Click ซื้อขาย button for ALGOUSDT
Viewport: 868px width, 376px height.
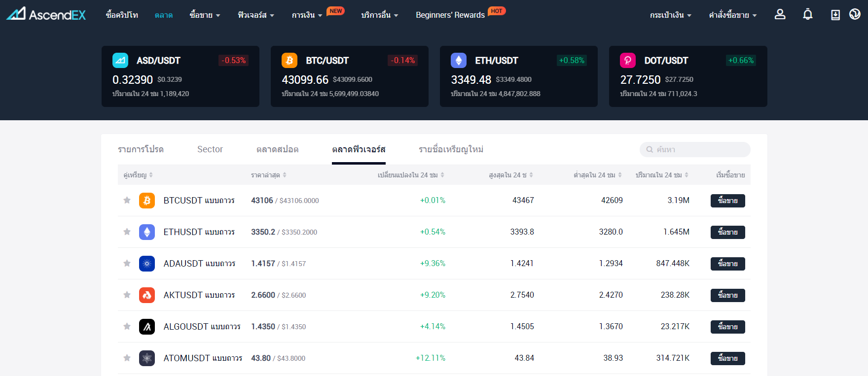(x=727, y=327)
